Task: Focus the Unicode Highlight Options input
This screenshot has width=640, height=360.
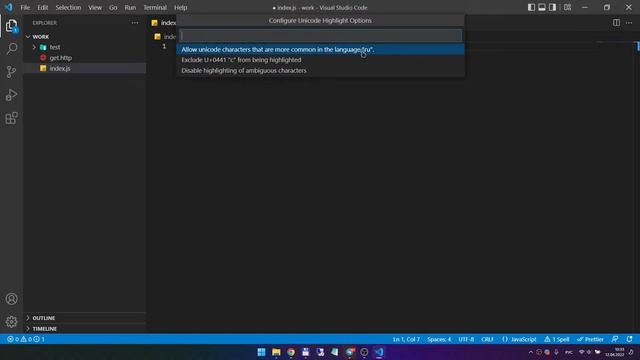Action: point(321,36)
